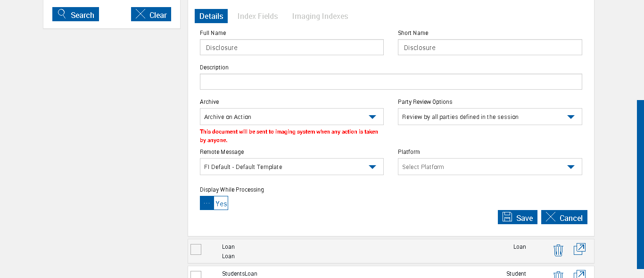Expand Party Review Options dropdown

[489, 117]
